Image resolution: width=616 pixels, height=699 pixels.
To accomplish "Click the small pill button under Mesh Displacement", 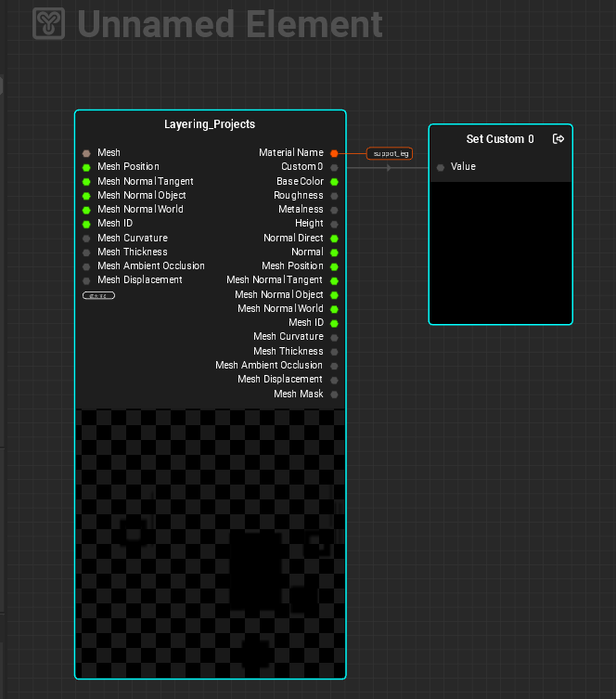I will 98,295.
